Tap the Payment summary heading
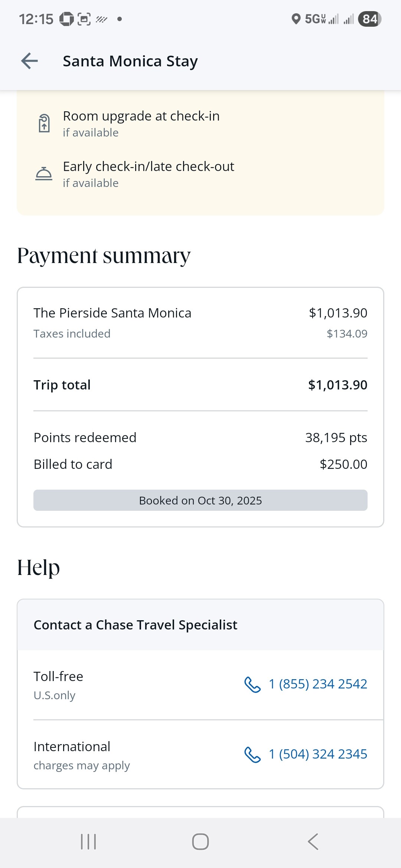 [104, 256]
